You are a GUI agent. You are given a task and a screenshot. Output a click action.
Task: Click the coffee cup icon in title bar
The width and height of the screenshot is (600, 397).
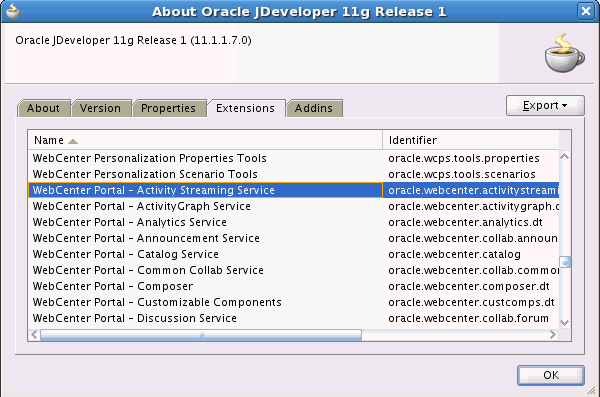tap(13, 11)
